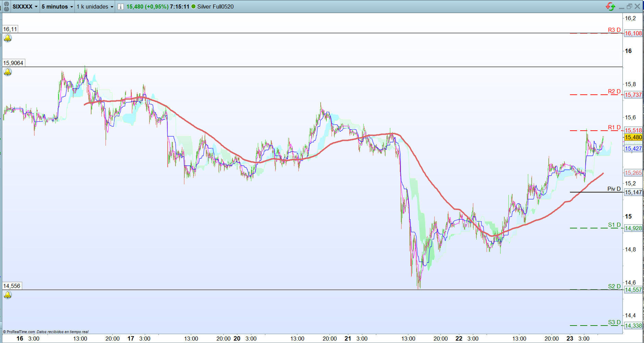The width and height of the screenshot is (644, 343).
Task: Click the 7:15:11 clock text
Action: 179,7
